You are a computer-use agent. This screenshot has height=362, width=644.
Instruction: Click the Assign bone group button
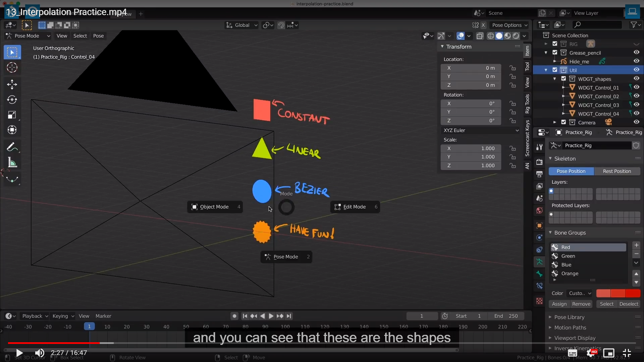coord(559,304)
